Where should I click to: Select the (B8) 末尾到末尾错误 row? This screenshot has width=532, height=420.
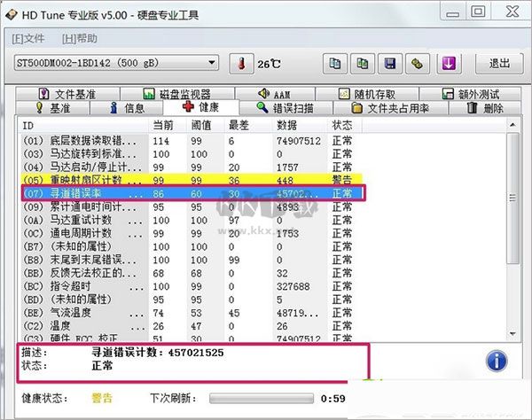click(192, 260)
